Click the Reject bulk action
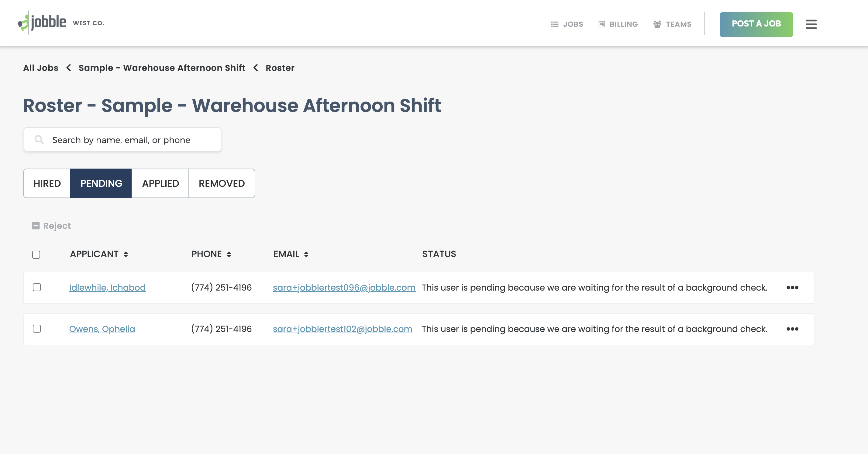This screenshot has width=868, height=454. [x=52, y=226]
